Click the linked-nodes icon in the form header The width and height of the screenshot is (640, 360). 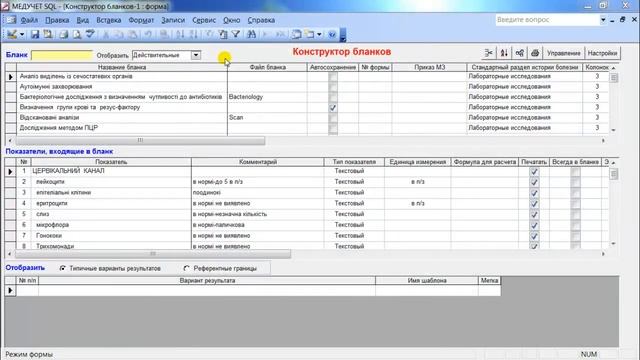520,53
